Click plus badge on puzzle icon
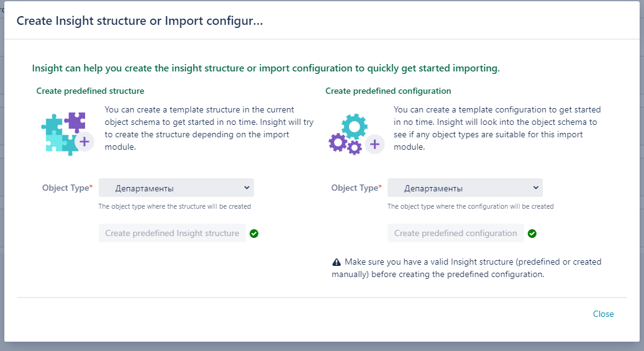Image resolution: width=644 pixels, height=351 pixels. click(x=84, y=142)
